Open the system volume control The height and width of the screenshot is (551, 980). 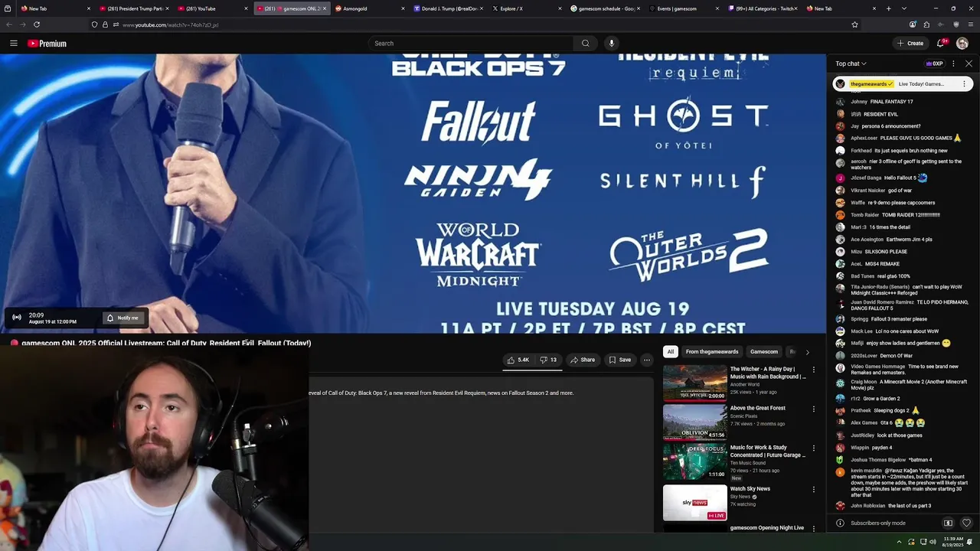coord(933,542)
